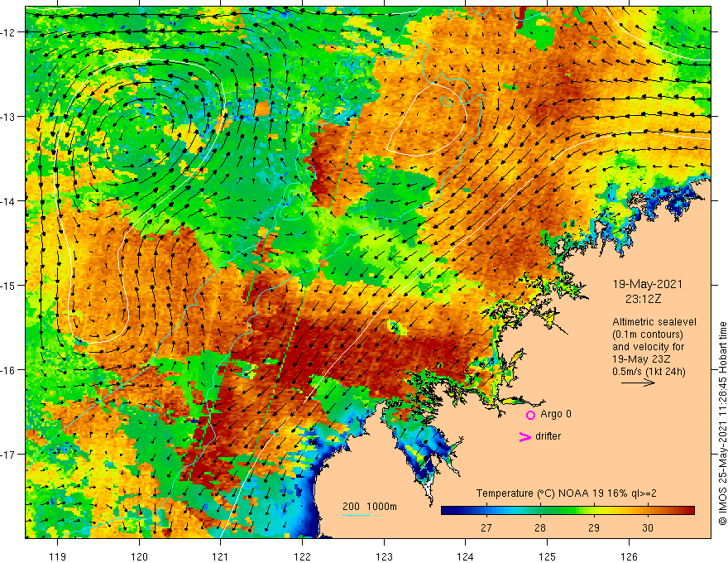The image size is (728, 563).
Task: Click the '19-May 23Z' caption line
Action: point(640,359)
